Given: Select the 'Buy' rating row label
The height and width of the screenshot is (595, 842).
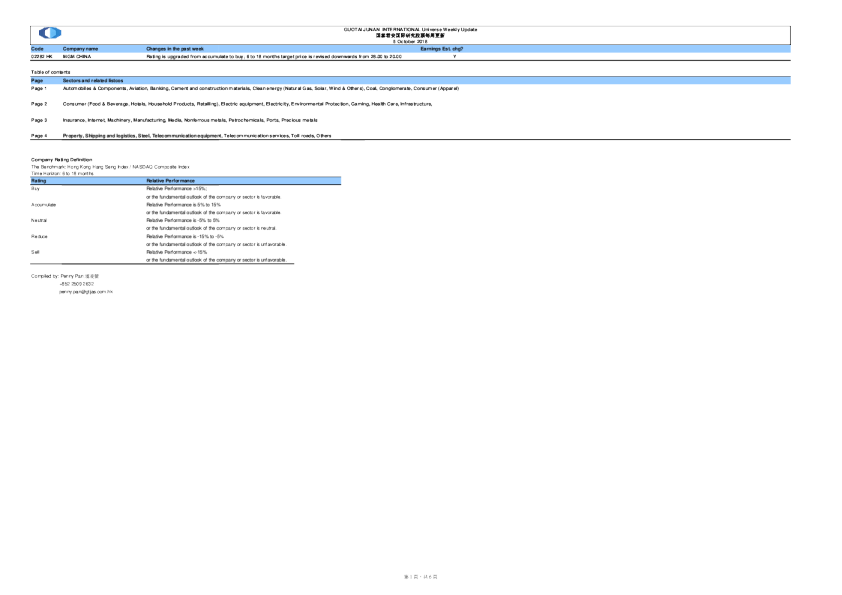Looking at the screenshot, I should click(36, 187).
